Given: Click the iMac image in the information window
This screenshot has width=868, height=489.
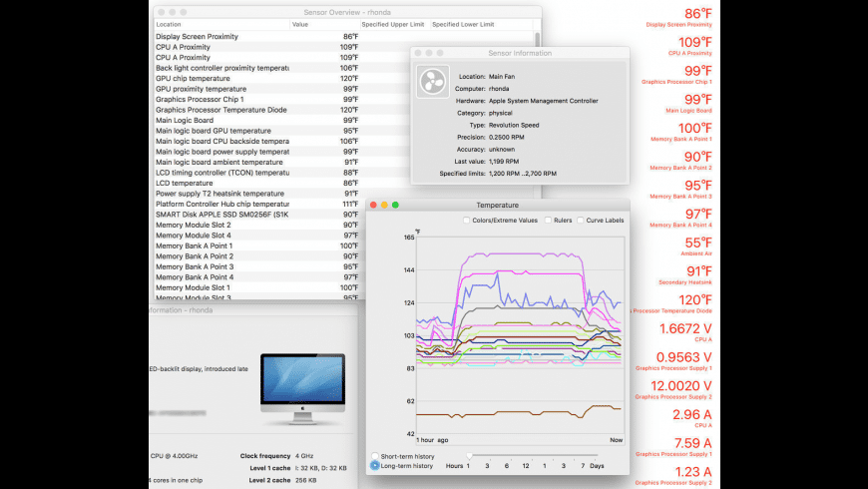Looking at the screenshot, I should (x=303, y=389).
